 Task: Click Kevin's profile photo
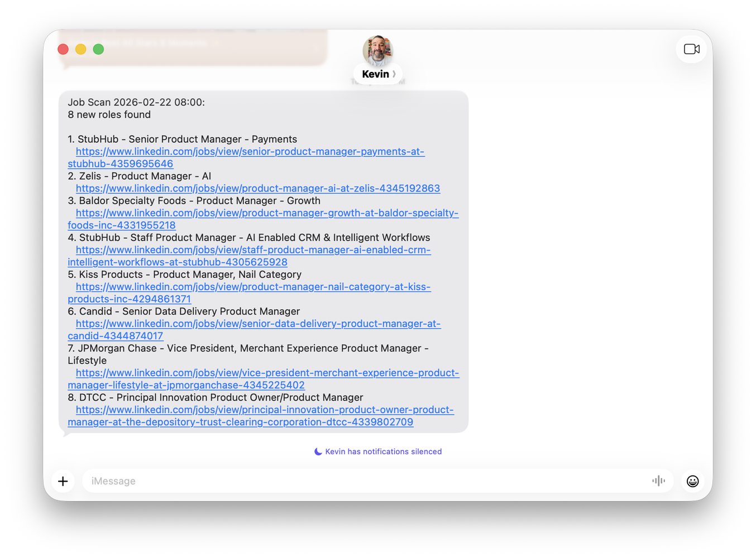click(x=378, y=50)
